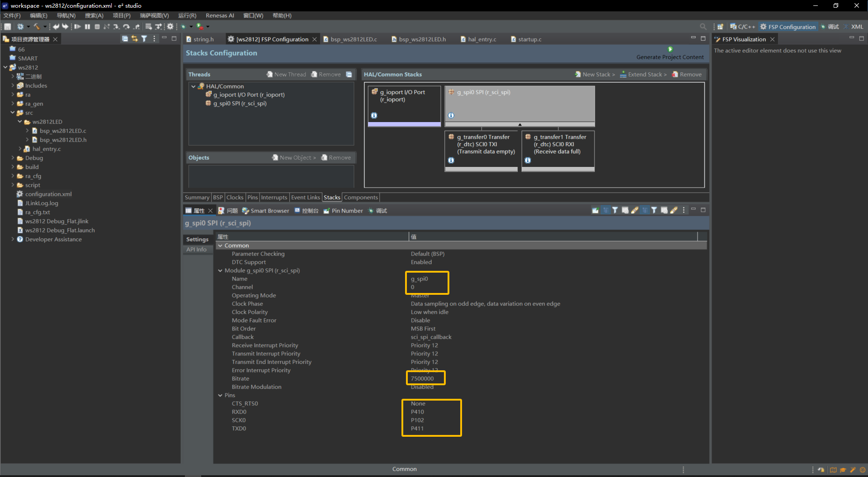Image resolution: width=868 pixels, height=477 pixels.
Task: Select g_ioport I/O Port stack block
Action: [x=404, y=106]
